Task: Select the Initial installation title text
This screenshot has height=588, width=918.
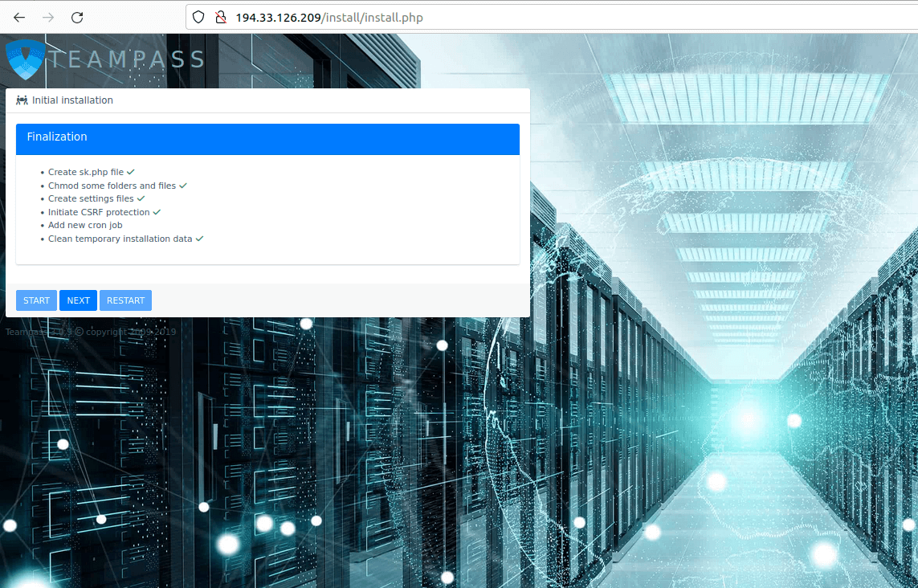Action: 72,100
